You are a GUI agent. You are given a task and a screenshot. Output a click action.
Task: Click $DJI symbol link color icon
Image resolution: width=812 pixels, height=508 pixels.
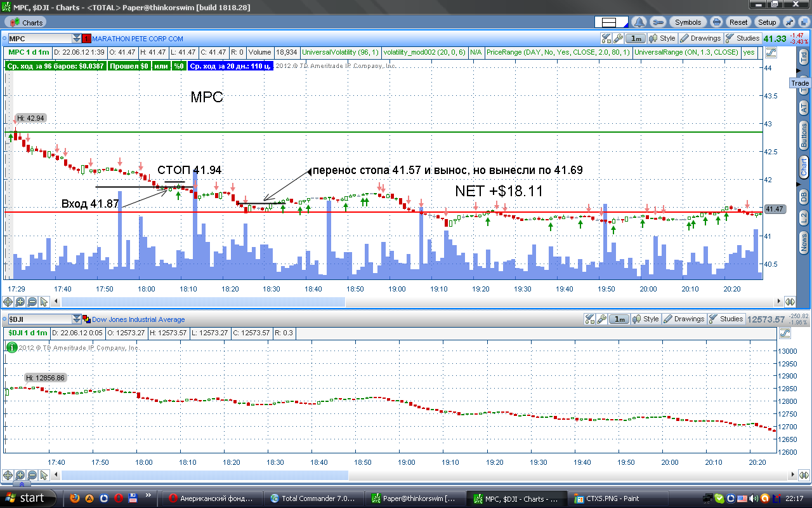click(87, 319)
